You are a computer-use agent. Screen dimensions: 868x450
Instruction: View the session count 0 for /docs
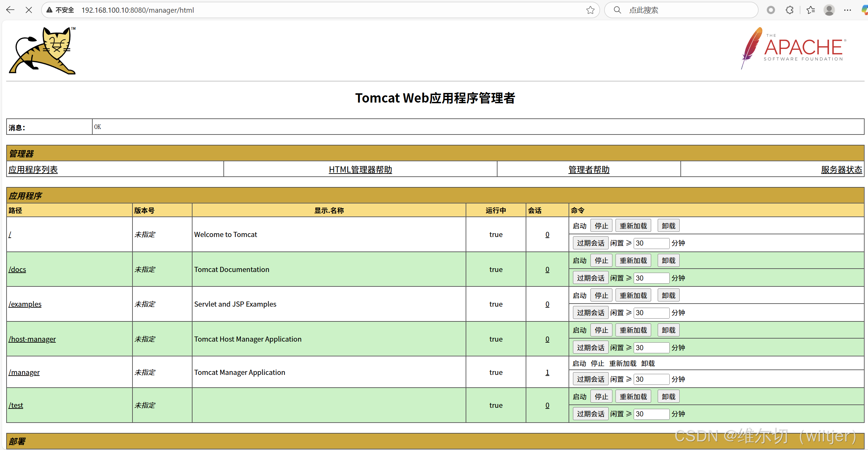tap(547, 269)
